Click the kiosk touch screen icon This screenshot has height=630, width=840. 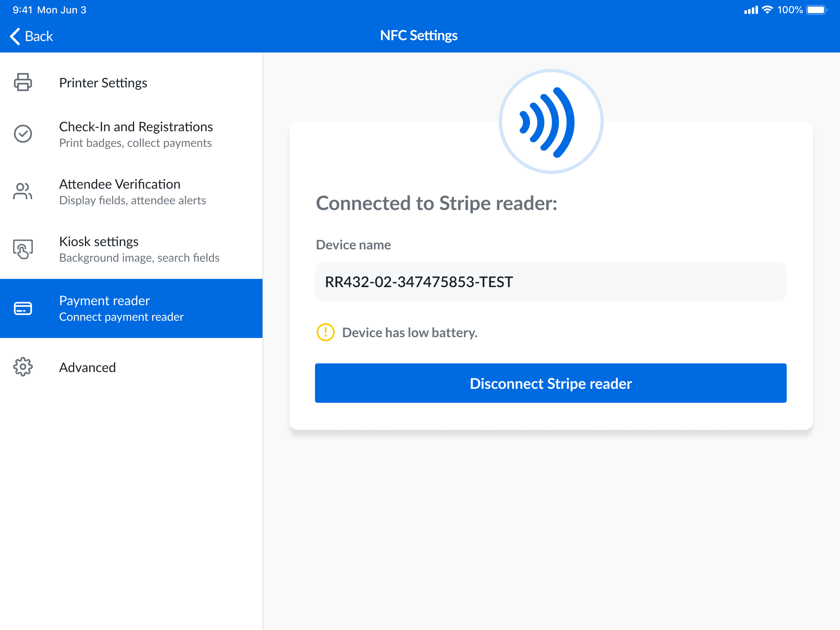click(x=23, y=249)
